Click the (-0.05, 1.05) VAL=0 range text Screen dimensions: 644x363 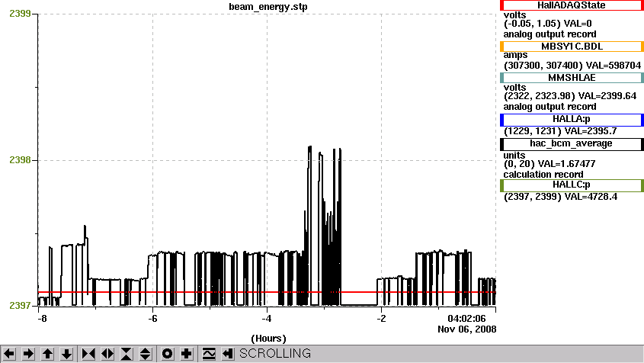click(547, 24)
